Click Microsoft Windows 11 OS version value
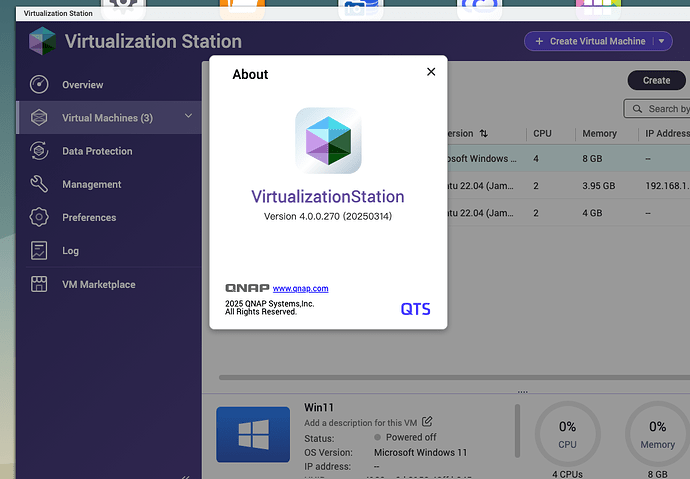This screenshot has width=690, height=479. click(420, 452)
